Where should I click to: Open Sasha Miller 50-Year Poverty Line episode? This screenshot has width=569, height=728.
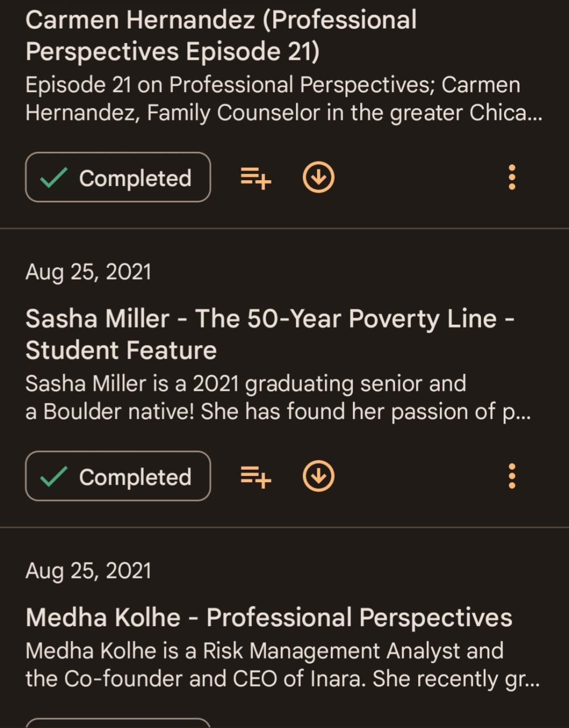pos(270,334)
